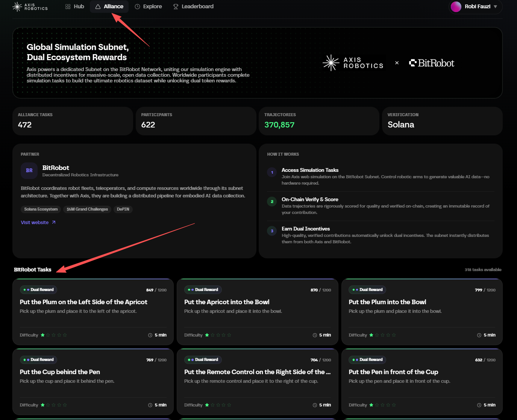
Task: Expand the Robi Fauzi account dropdown arrow
Action: (495, 7)
